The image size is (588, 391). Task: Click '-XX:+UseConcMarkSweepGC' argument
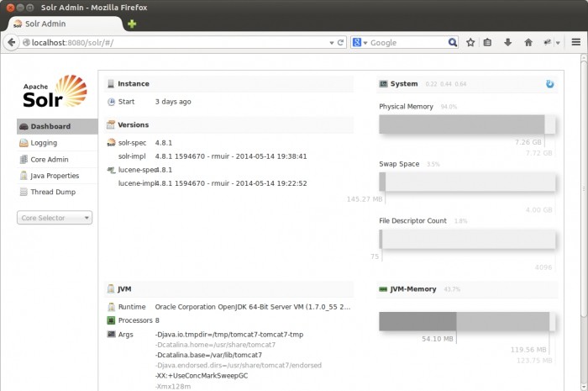coord(202,376)
